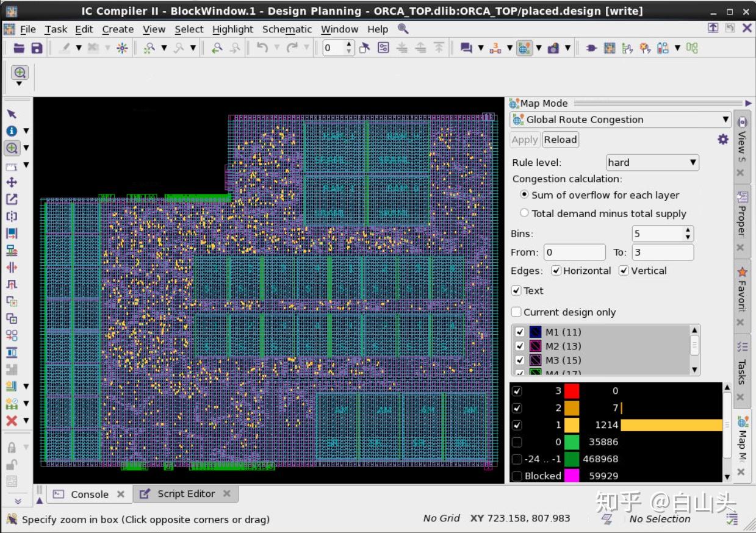The image size is (756, 533).
Task: Enable the Current design only checkbox
Action: [517, 312]
